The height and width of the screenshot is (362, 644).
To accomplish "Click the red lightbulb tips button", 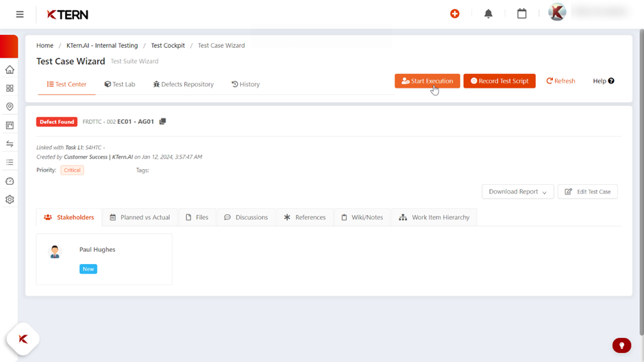I will point(621,345).
